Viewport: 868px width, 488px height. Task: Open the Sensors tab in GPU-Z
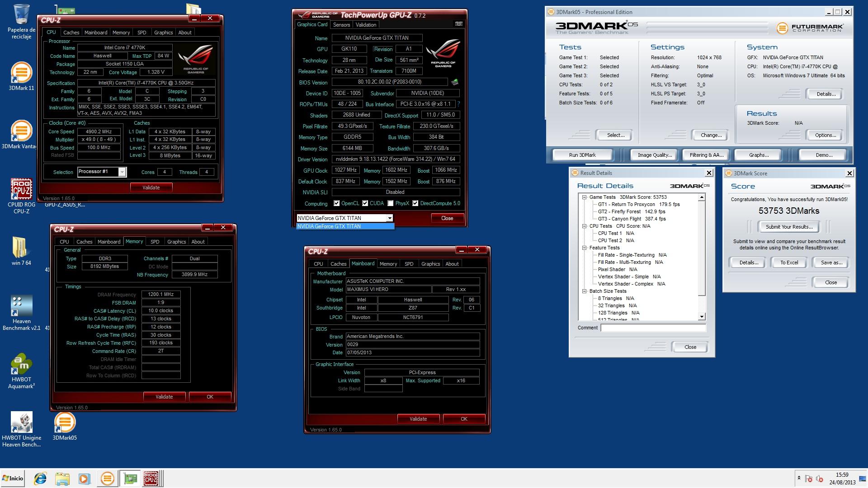click(341, 25)
